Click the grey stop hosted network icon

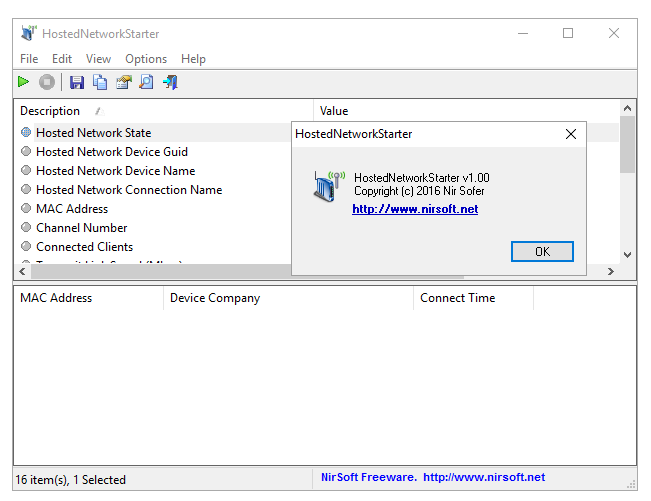pyautogui.click(x=46, y=82)
